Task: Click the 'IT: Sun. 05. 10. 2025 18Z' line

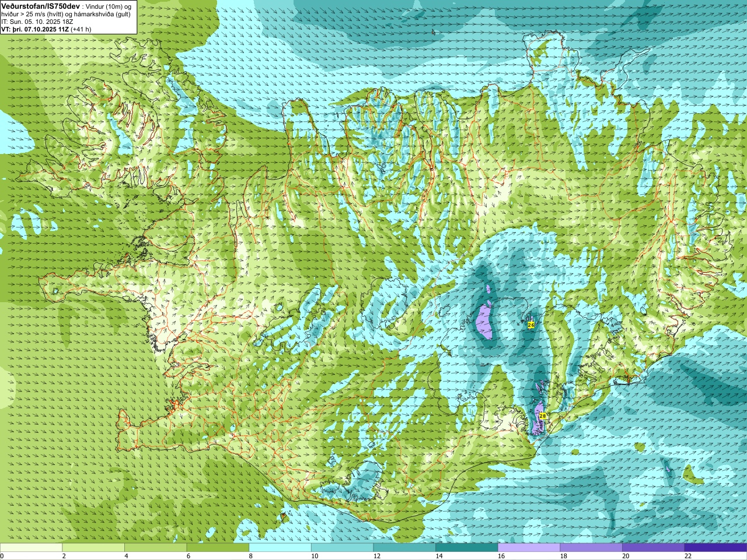Action: click(x=37, y=22)
